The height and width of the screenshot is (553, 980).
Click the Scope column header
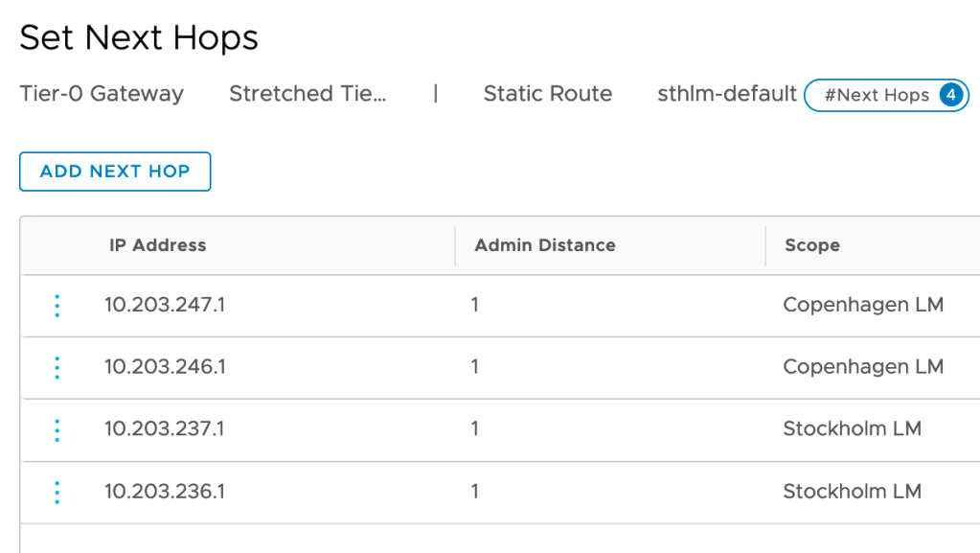pyautogui.click(x=812, y=245)
